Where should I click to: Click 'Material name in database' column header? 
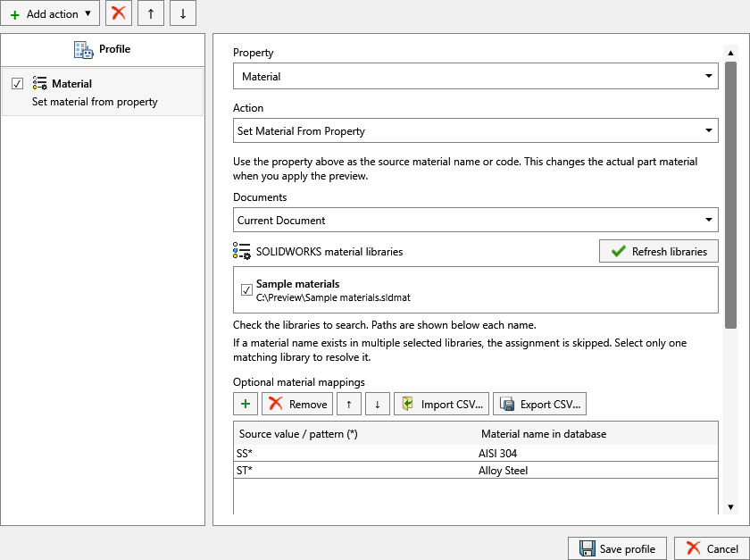tap(544, 434)
